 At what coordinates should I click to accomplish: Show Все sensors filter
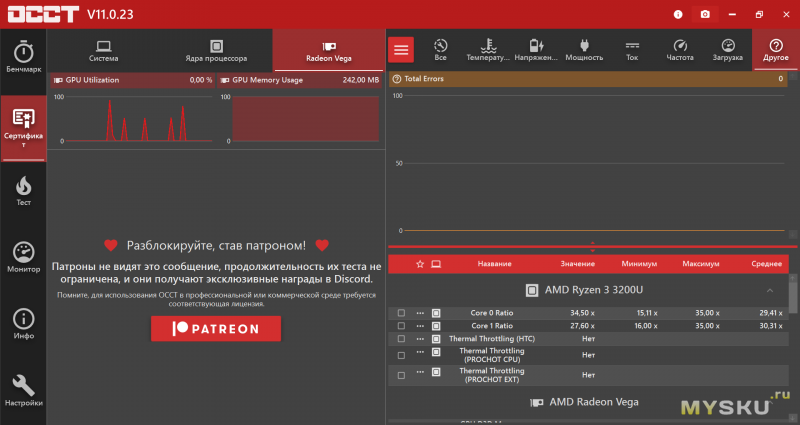tap(440, 50)
